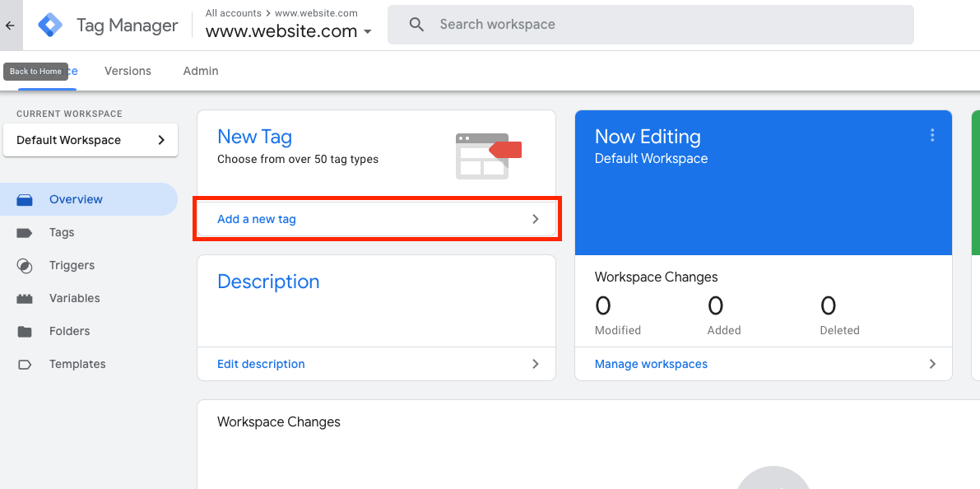Click the New Tag heading
Screen dimensions: 980x489
pyautogui.click(x=254, y=137)
